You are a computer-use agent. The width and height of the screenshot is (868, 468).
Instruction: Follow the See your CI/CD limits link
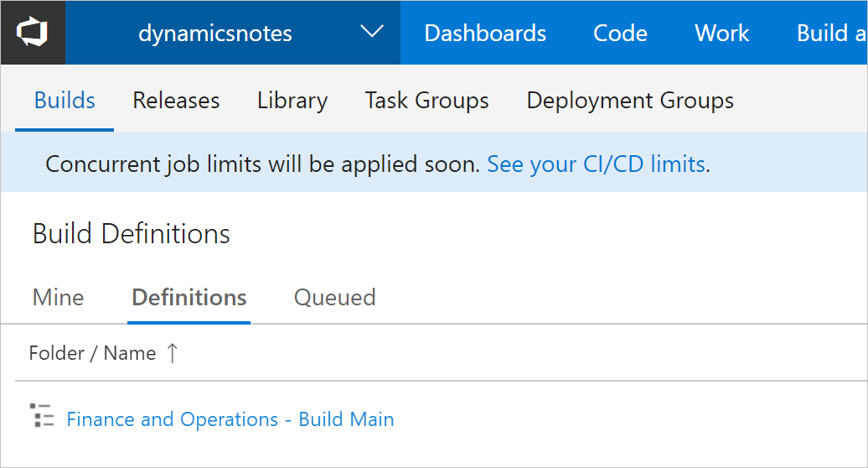pyautogui.click(x=596, y=164)
